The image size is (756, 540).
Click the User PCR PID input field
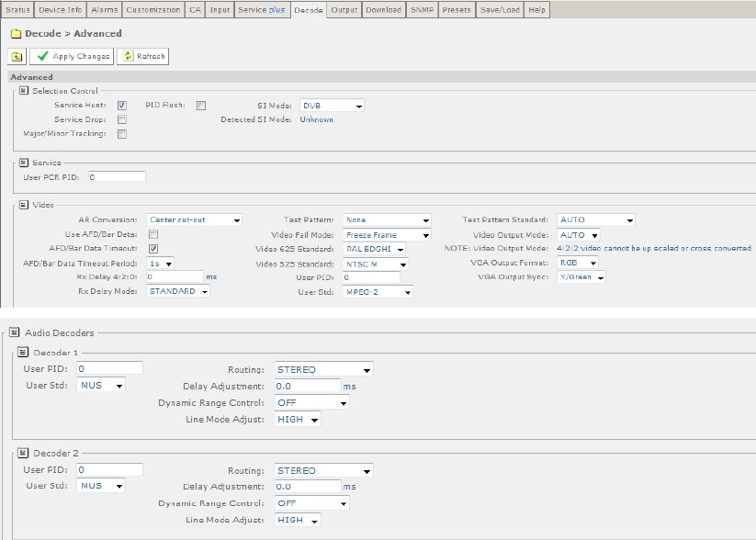[x=116, y=176]
